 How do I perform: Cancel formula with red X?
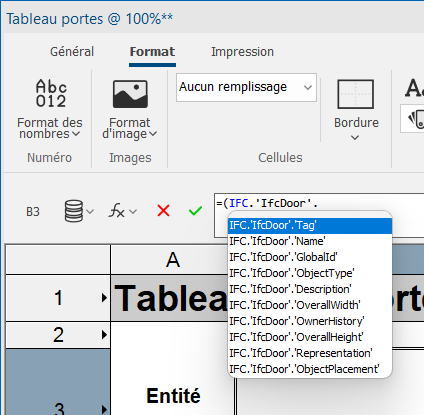[x=163, y=211]
